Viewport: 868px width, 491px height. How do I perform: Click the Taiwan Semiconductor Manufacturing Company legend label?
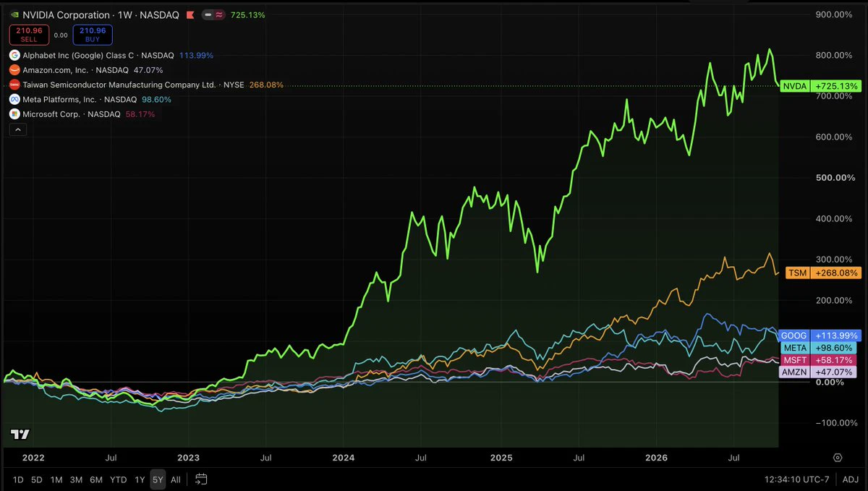119,85
